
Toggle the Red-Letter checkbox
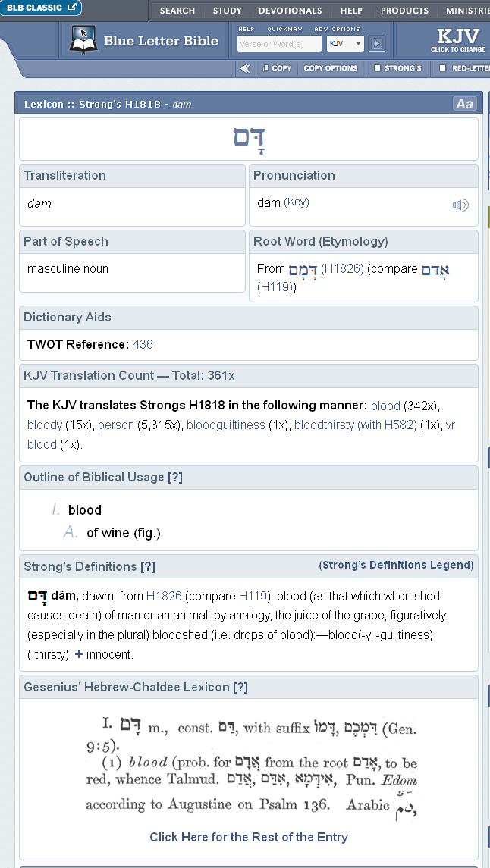coord(442,68)
